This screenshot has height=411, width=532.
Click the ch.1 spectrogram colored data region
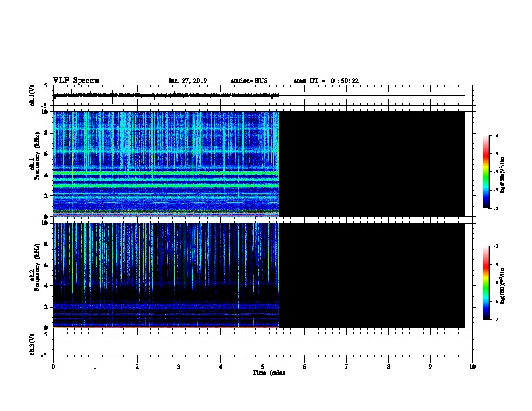(x=166, y=164)
